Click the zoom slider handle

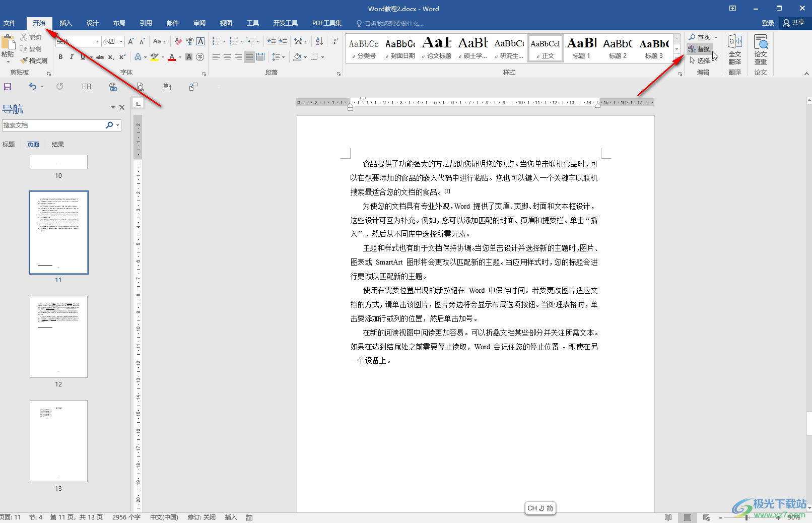pos(747,517)
